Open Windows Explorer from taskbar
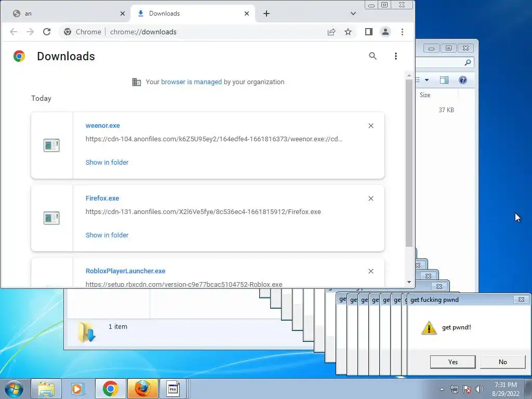The image size is (532, 399). [46, 389]
